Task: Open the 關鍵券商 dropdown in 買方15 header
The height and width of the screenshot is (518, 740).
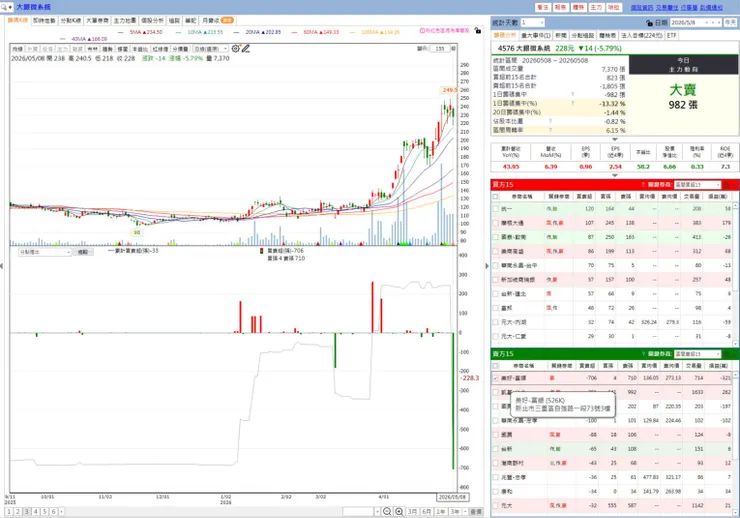Action: pos(698,184)
